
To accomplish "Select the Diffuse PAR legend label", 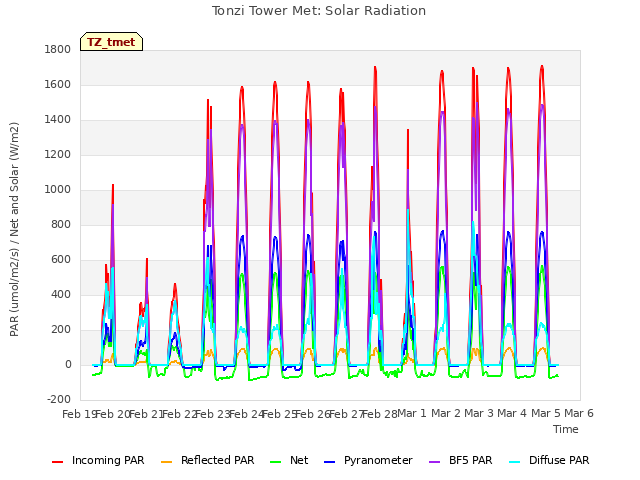I will tap(559, 460).
